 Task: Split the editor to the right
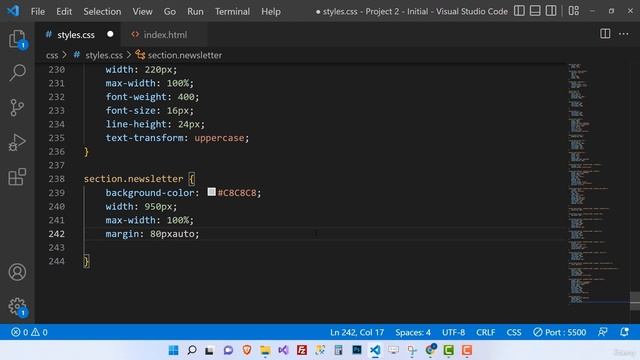tap(605, 34)
